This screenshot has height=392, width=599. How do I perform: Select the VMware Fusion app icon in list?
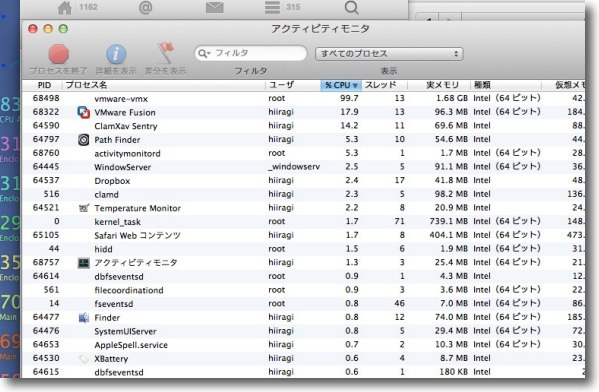pos(83,112)
